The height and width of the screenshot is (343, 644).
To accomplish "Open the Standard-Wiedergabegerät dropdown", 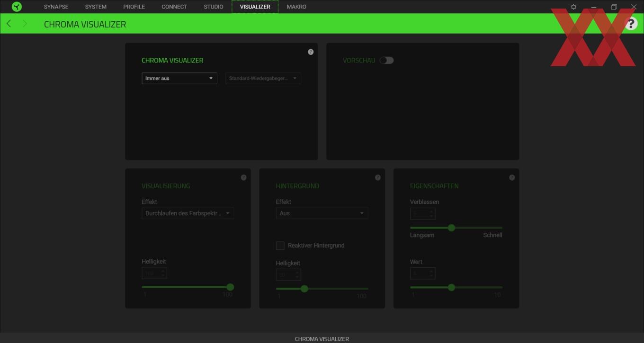I will 263,78.
